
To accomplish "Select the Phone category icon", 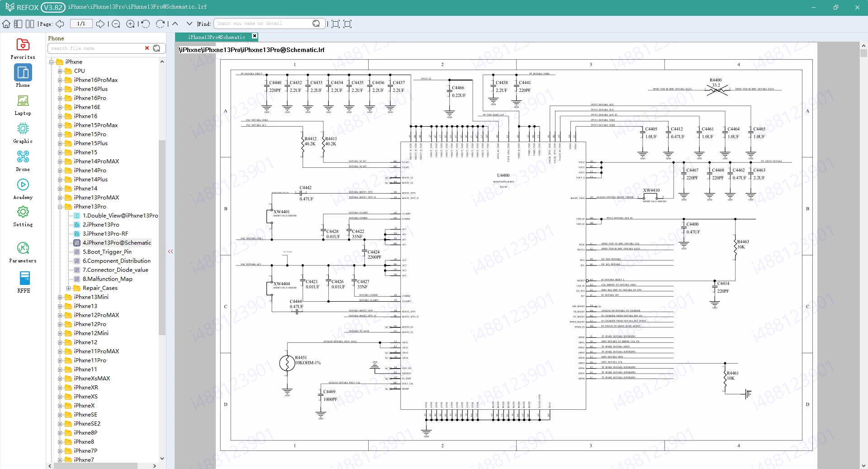I will point(23,75).
